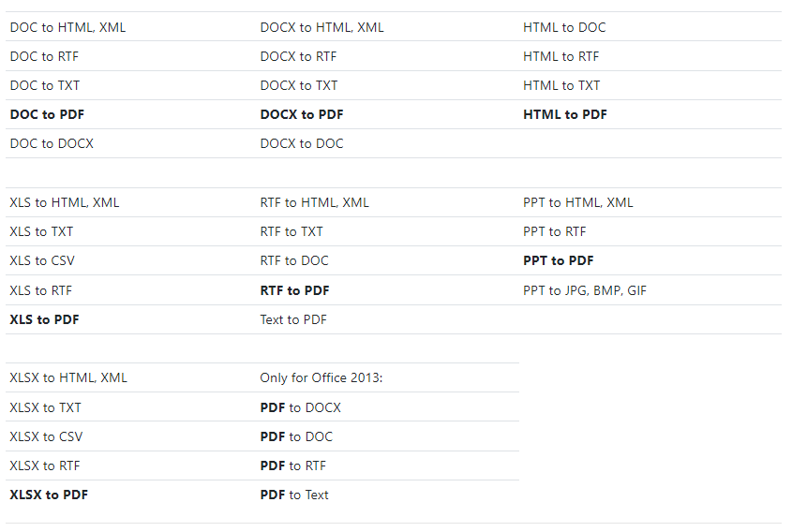792x532 pixels.
Task: Click the DOC to PDF link
Action: (47, 114)
